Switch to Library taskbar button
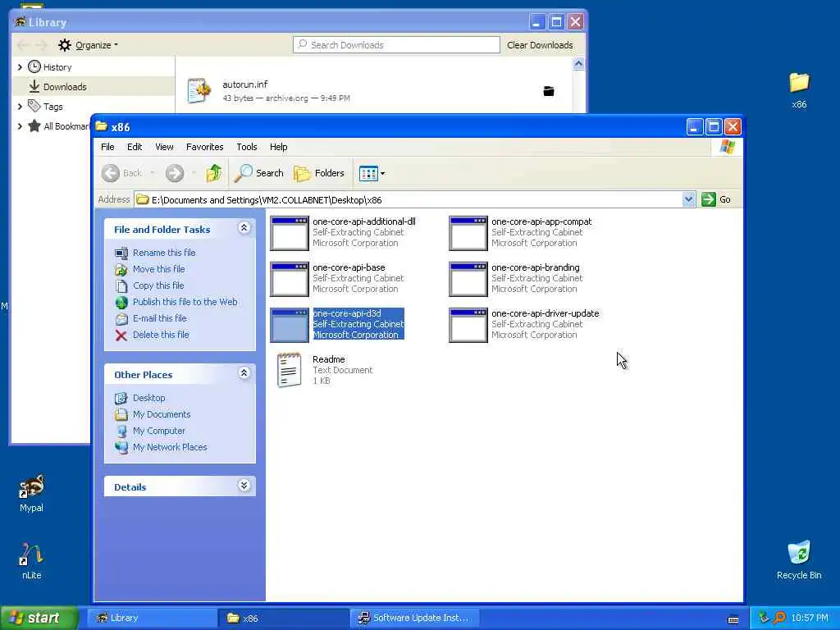The height and width of the screenshot is (630, 840). [151, 618]
